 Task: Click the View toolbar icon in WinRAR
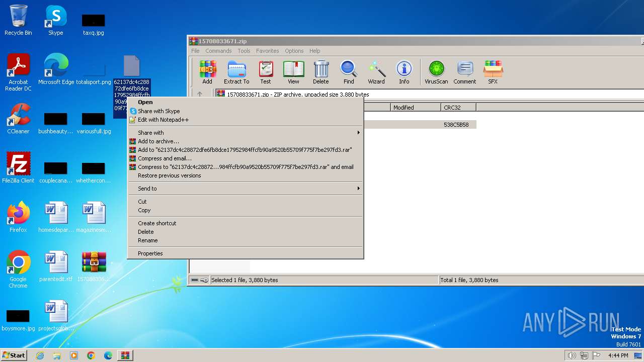tap(293, 72)
